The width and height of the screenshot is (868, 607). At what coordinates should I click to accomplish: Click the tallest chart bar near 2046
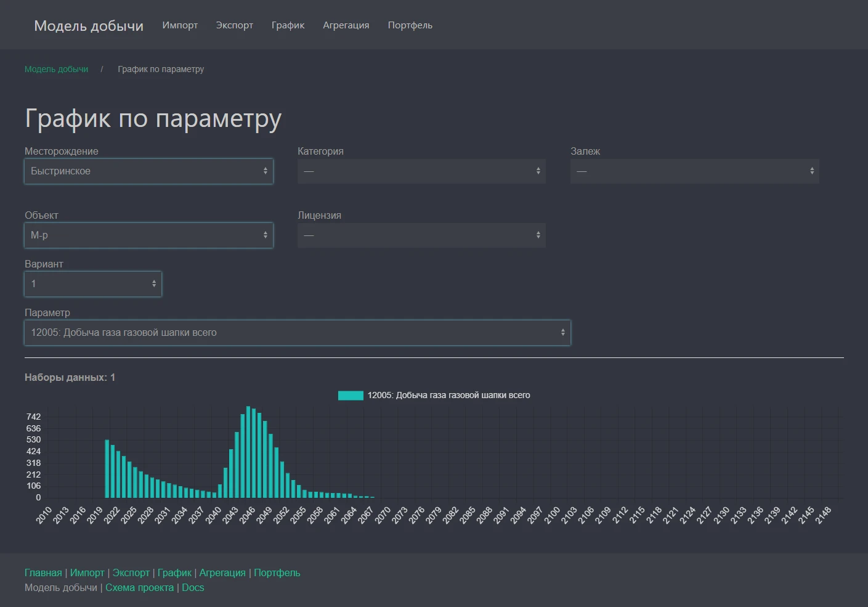coord(248,453)
